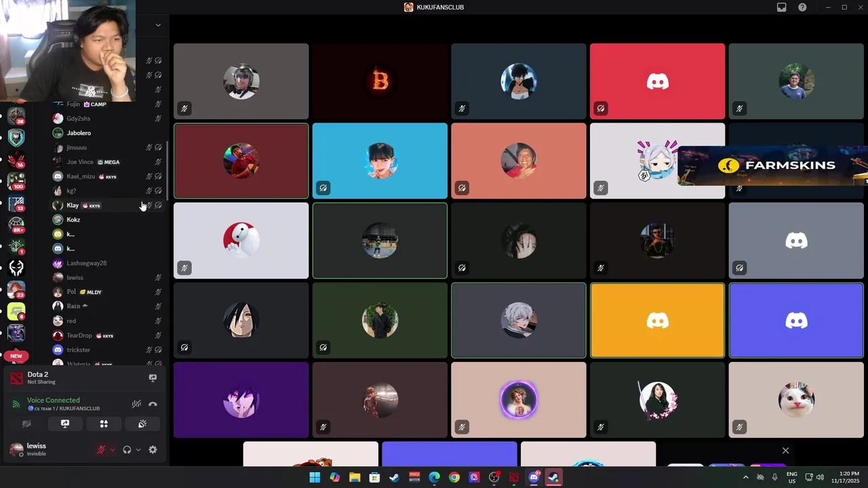Open Voice Connected connection status text

coord(54,401)
